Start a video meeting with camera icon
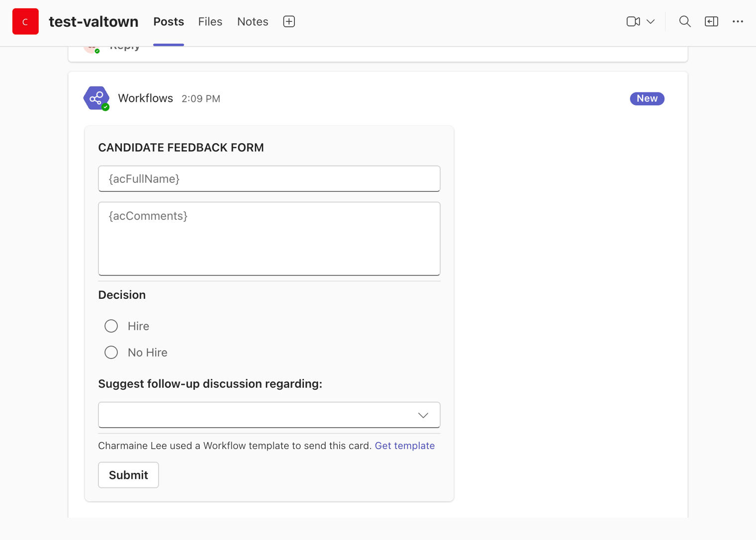 (x=633, y=21)
